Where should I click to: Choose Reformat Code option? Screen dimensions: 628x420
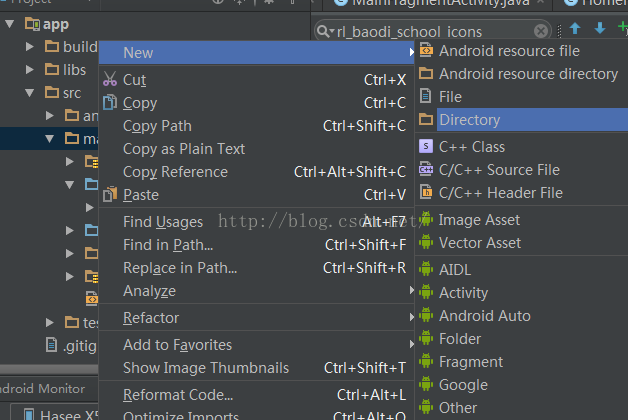[178, 395]
